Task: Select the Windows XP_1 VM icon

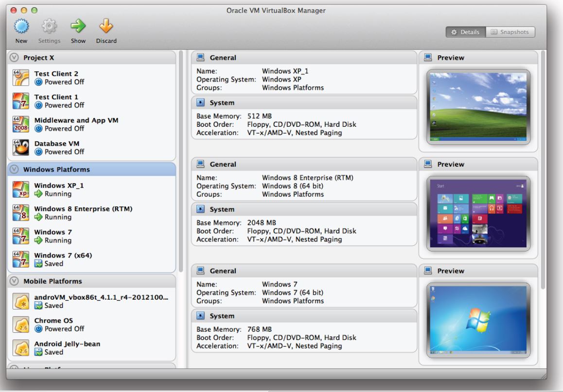Action: click(x=21, y=189)
